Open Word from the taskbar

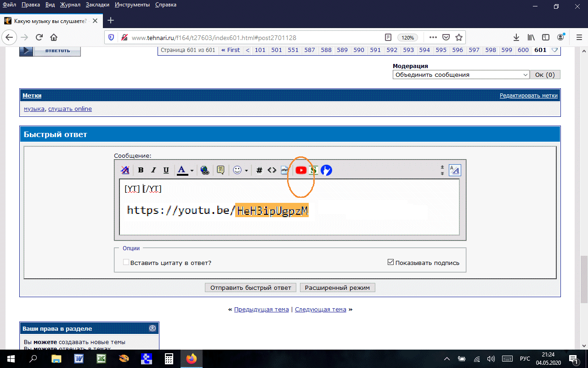(79, 358)
